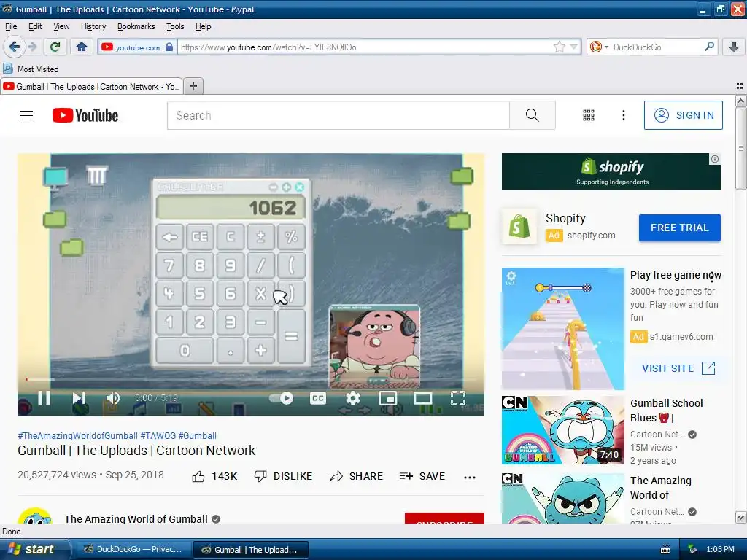Open the #TheAmazingWorldofGumball hashtag link

tap(77, 436)
